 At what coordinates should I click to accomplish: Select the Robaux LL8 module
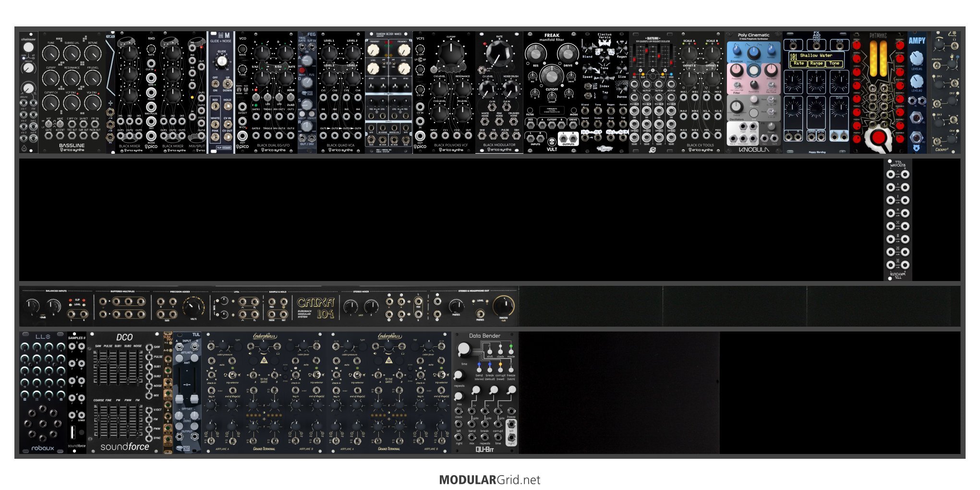43,392
